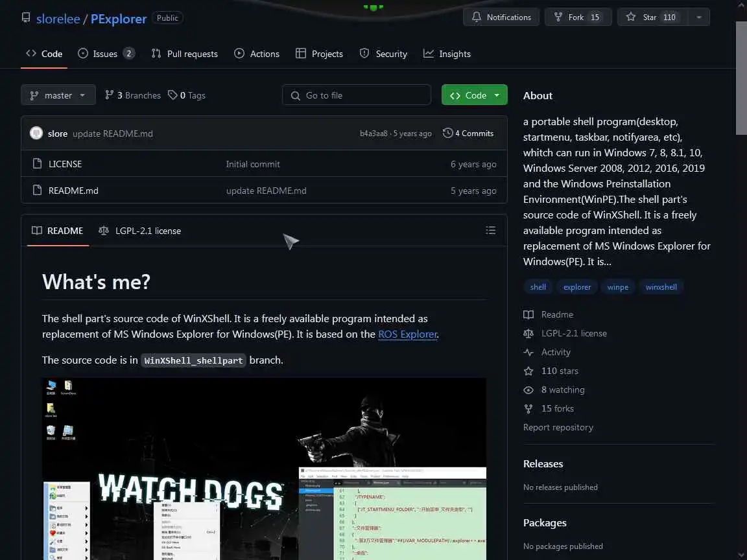This screenshot has height=560, width=747.
Task: Click the Star count 110
Action: (x=669, y=17)
